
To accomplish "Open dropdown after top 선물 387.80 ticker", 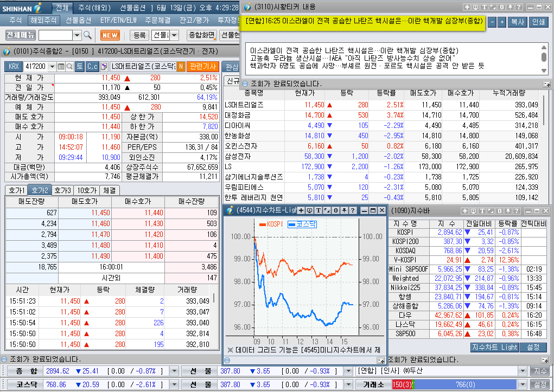I will click(348, 371).
